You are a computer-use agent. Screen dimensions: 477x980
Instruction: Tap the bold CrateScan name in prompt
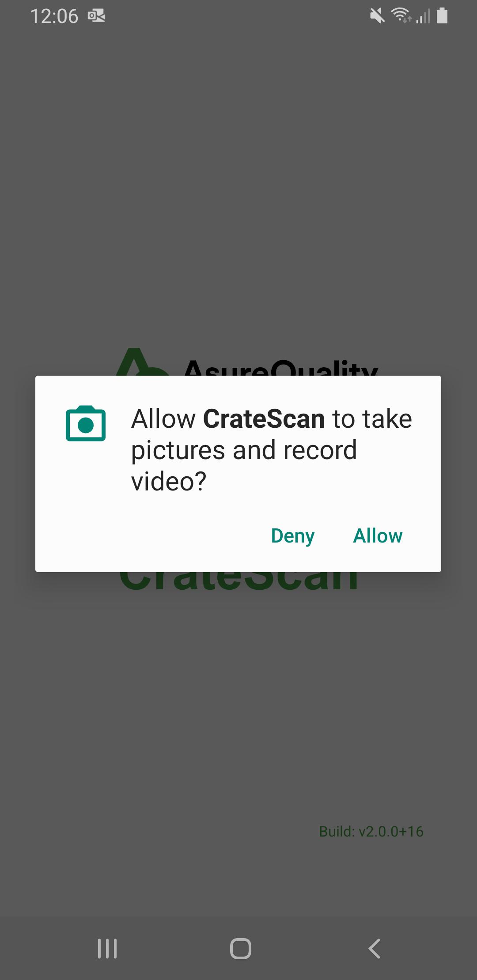[x=264, y=418]
